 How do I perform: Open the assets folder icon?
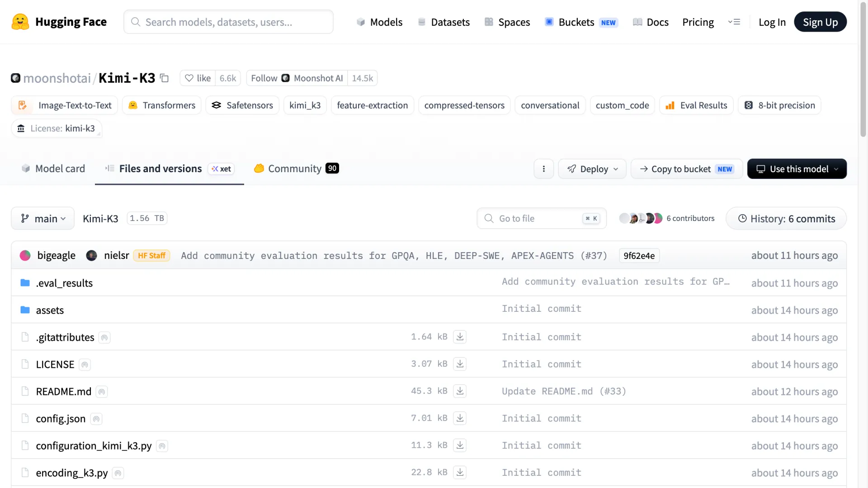click(25, 310)
